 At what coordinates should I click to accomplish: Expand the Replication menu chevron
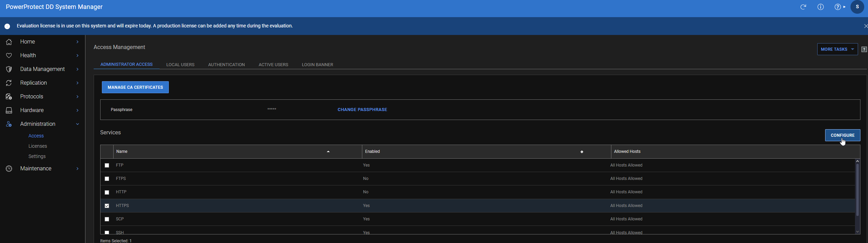(78, 83)
